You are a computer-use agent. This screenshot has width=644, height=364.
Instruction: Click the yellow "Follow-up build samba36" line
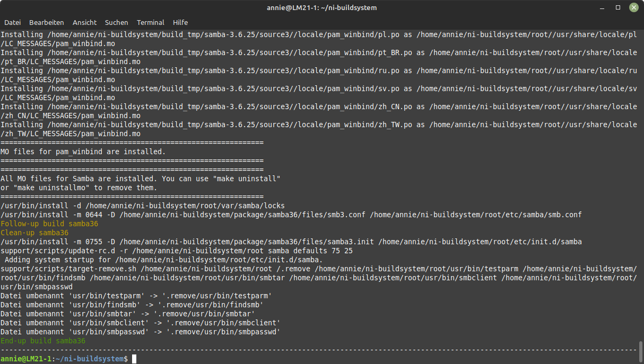tap(49, 224)
